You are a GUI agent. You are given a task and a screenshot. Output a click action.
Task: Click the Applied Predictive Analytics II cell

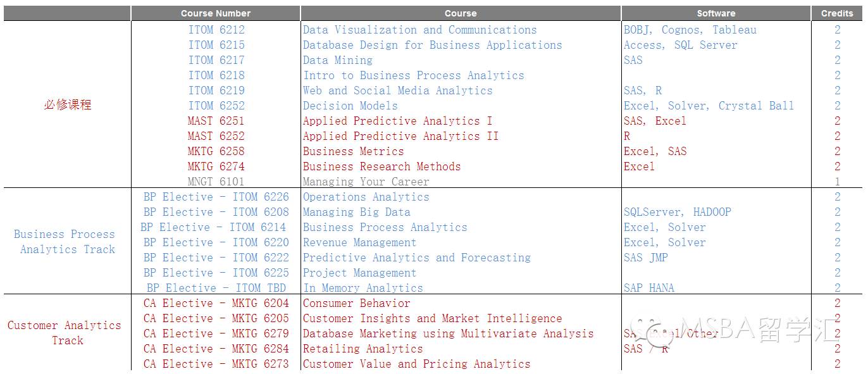pyautogui.click(x=400, y=136)
